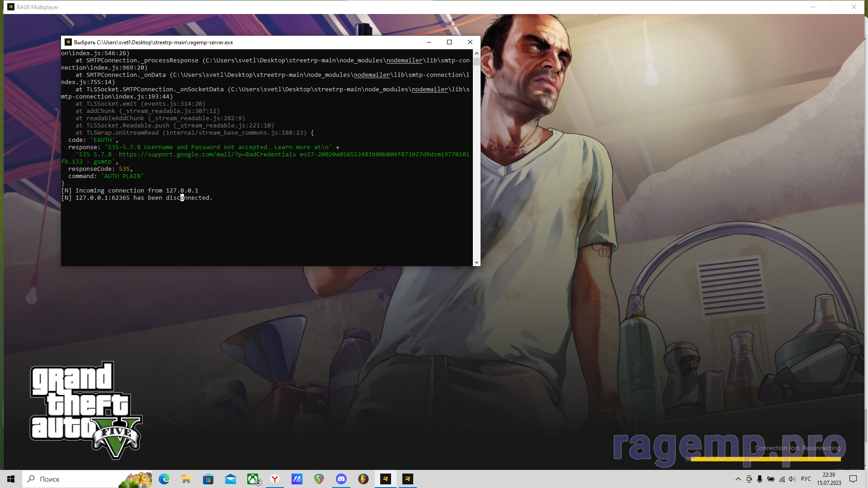Click the console vertical scrollbar thumb
The image size is (868, 488).
[x=476, y=61]
